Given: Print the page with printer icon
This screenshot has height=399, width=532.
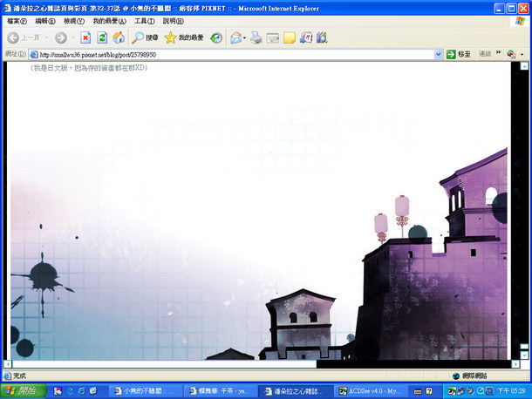Looking at the screenshot, I should click(256, 37).
